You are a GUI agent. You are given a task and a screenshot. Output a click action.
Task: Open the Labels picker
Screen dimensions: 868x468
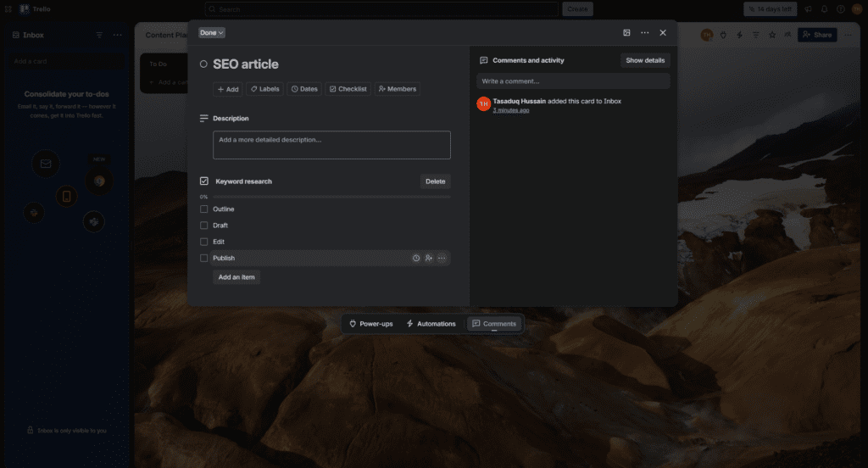[264, 89]
